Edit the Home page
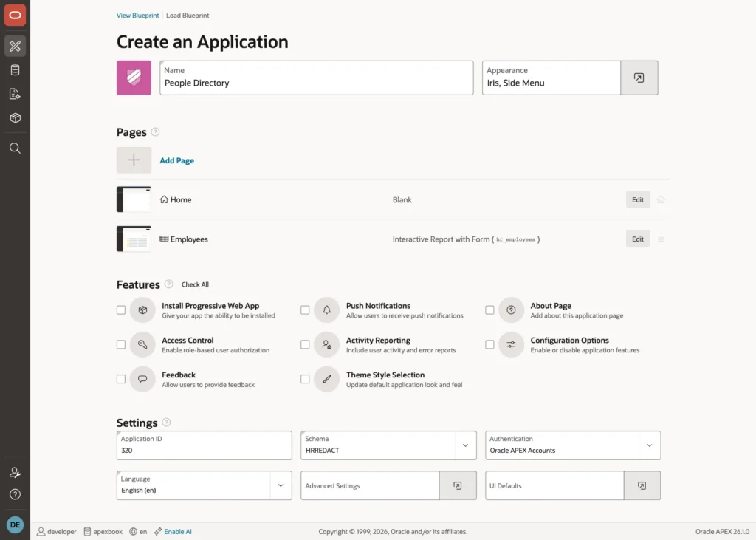Viewport: 756px width, 540px height. (x=638, y=199)
